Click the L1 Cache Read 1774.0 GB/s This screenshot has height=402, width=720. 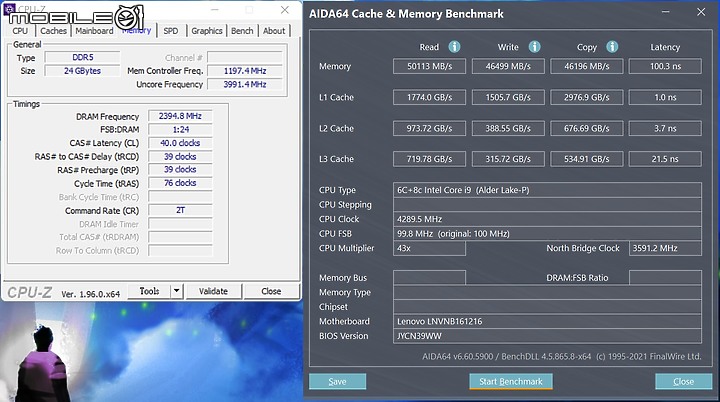429,97
